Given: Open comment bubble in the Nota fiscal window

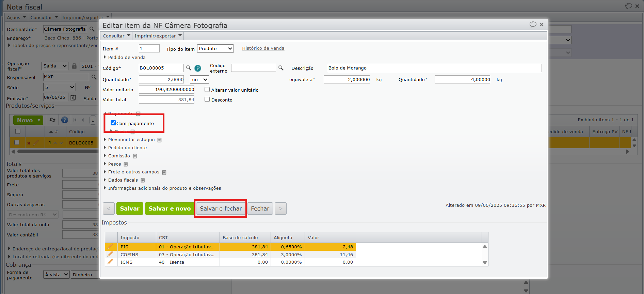Looking at the screenshot, I should pos(628,6).
